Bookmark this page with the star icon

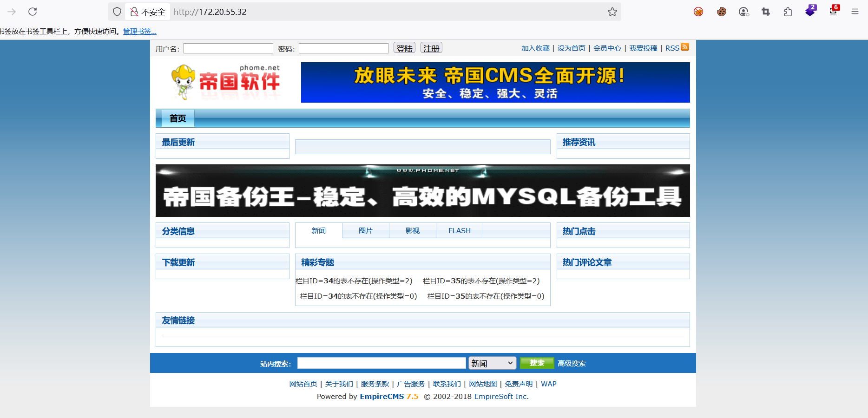(x=612, y=12)
